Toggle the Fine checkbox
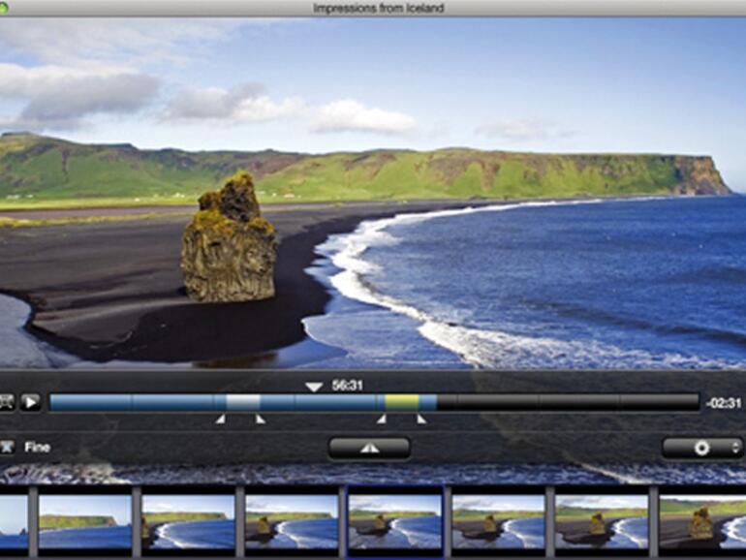 coord(7,448)
